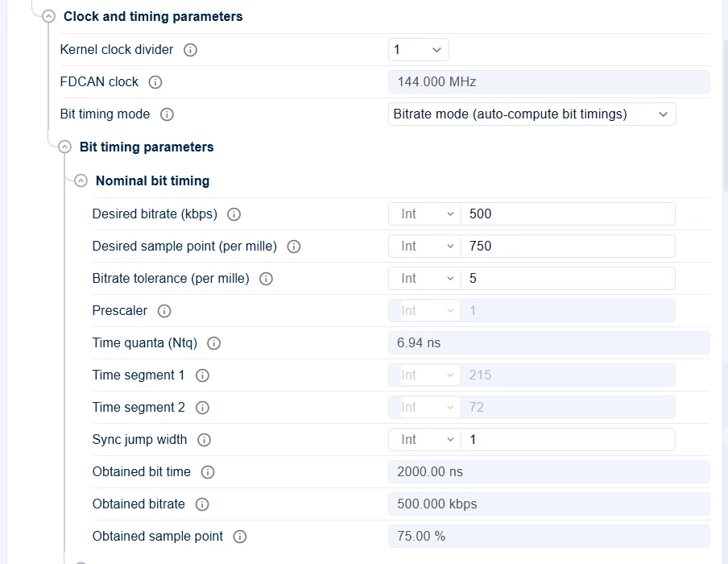Click the Kernel clock divider label

(117, 50)
